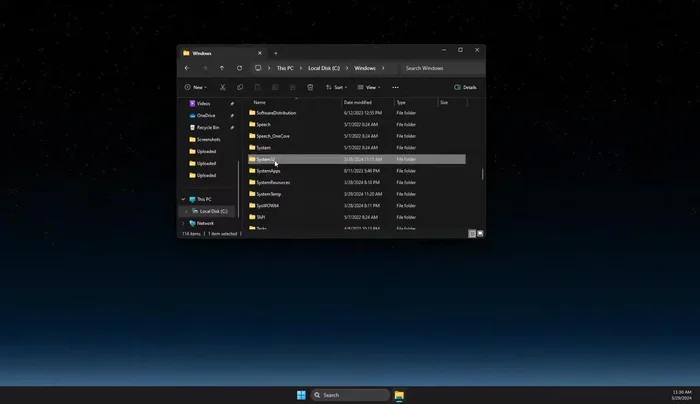700x404 pixels.
Task: Navigate back with the back arrow
Action: [187, 68]
